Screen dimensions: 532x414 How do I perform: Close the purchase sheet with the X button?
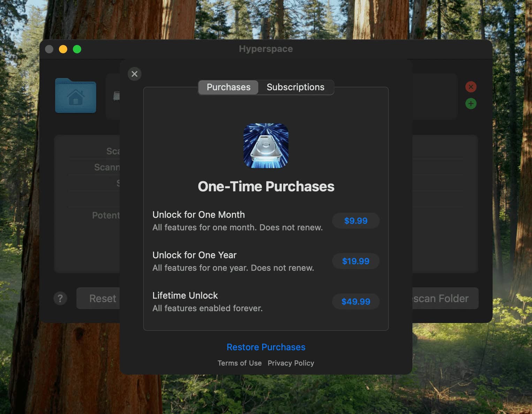pyautogui.click(x=135, y=74)
